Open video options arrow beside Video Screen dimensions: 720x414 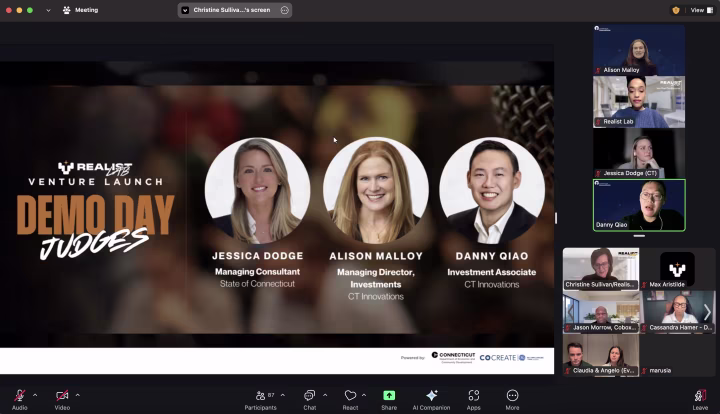[78, 395]
